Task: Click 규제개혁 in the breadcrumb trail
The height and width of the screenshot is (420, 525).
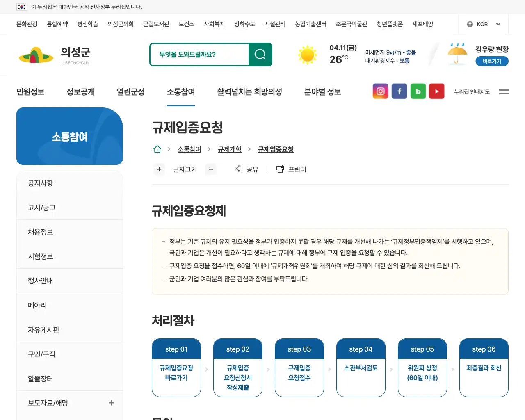Action: pyautogui.click(x=229, y=149)
